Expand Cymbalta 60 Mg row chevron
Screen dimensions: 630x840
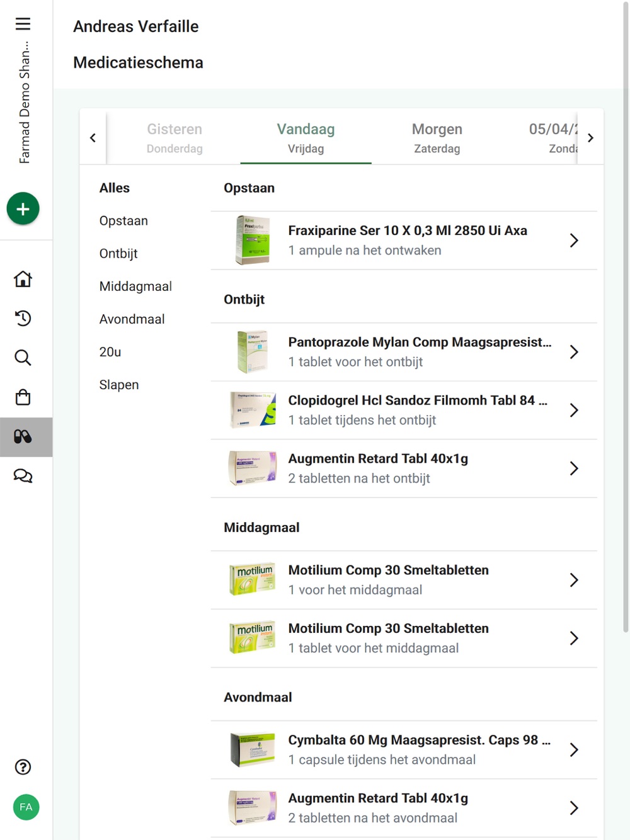(x=574, y=749)
